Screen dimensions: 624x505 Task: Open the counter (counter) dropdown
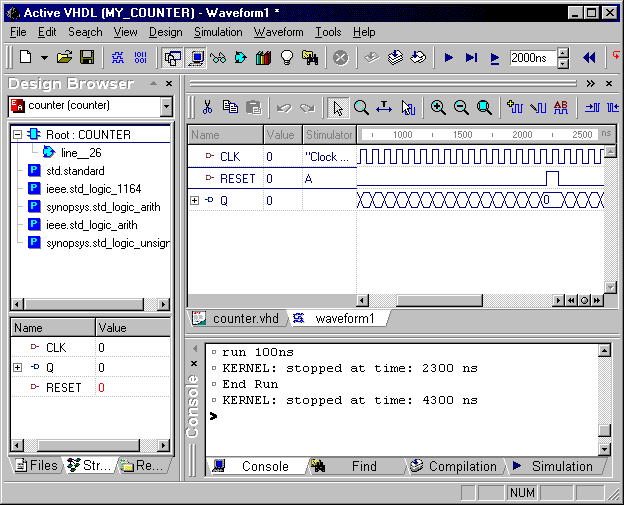[x=166, y=106]
